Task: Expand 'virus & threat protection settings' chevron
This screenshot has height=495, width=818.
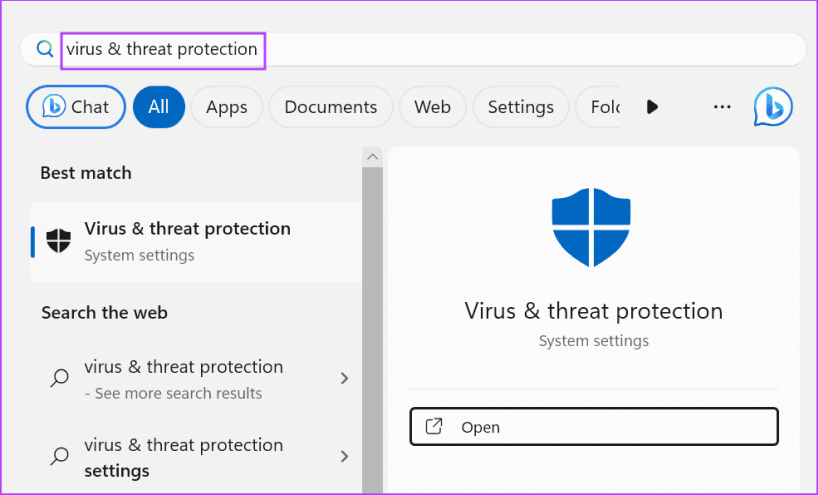Action: pos(344,457)
